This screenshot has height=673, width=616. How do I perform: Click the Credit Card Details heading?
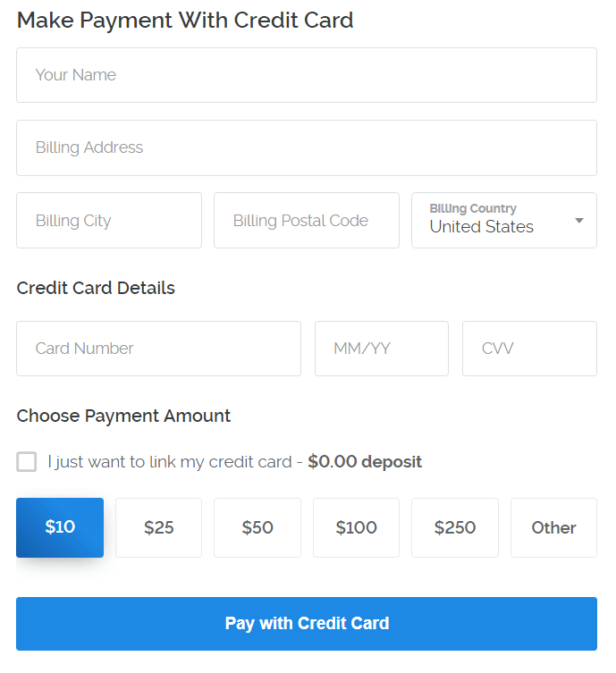[x=96, y=288]
